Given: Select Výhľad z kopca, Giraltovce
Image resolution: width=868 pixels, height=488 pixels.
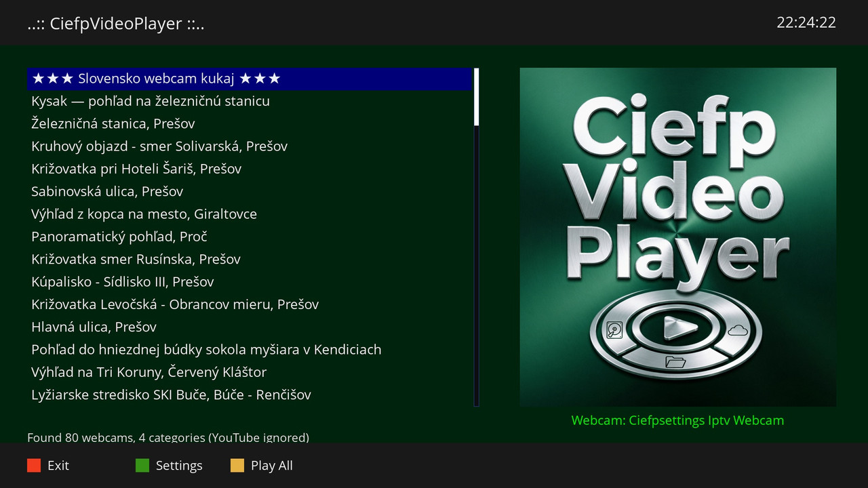Looking at the screenshot, I should 249,214.
